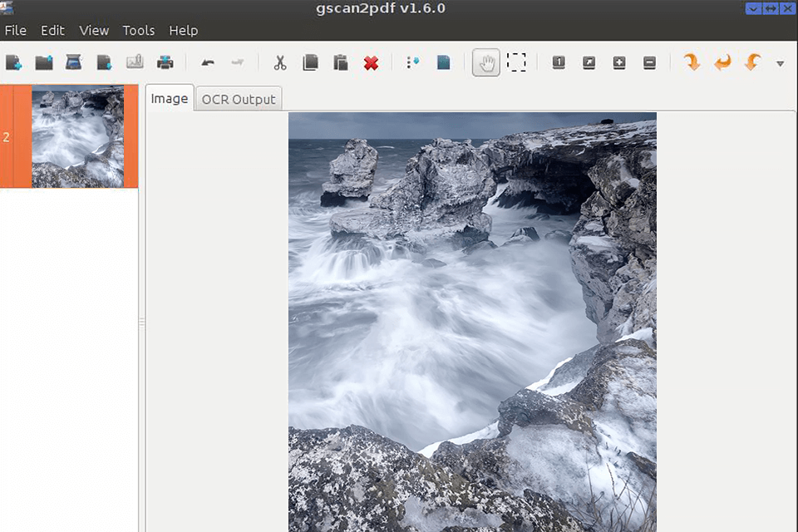Viewport: 798px width, 532px height.
Task: Rotate the page 90 degrees clockwise
Action: click(x=692, y=62)
